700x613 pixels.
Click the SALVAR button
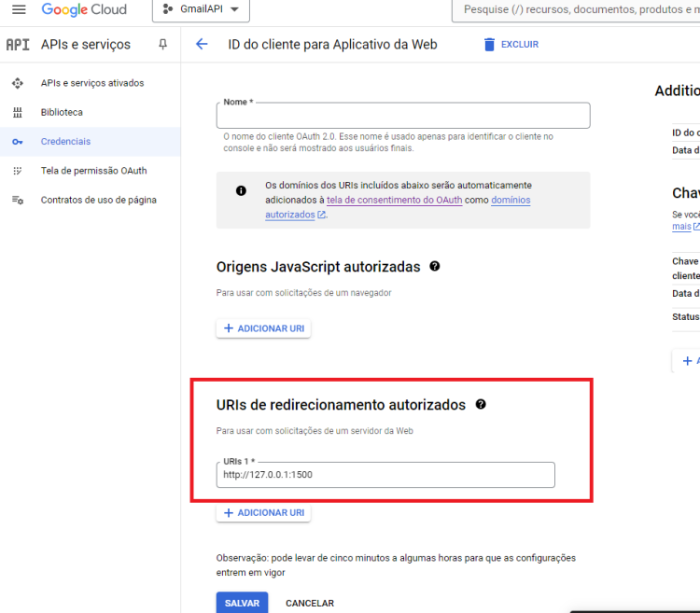(242, 603)
